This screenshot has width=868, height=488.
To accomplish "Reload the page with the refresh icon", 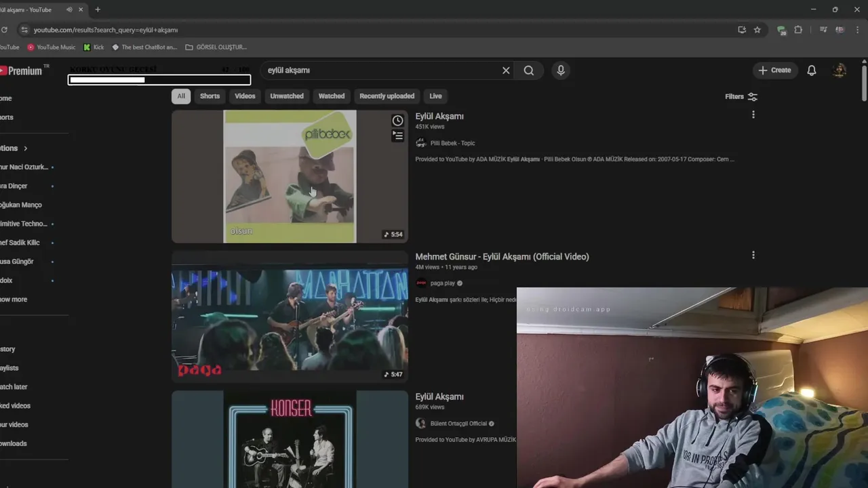I will point(4,30).
